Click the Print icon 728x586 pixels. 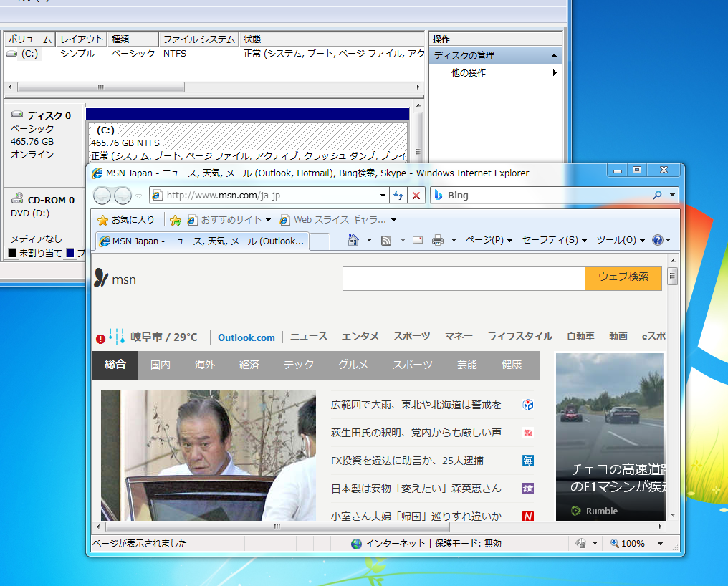[x=437, y=240]
